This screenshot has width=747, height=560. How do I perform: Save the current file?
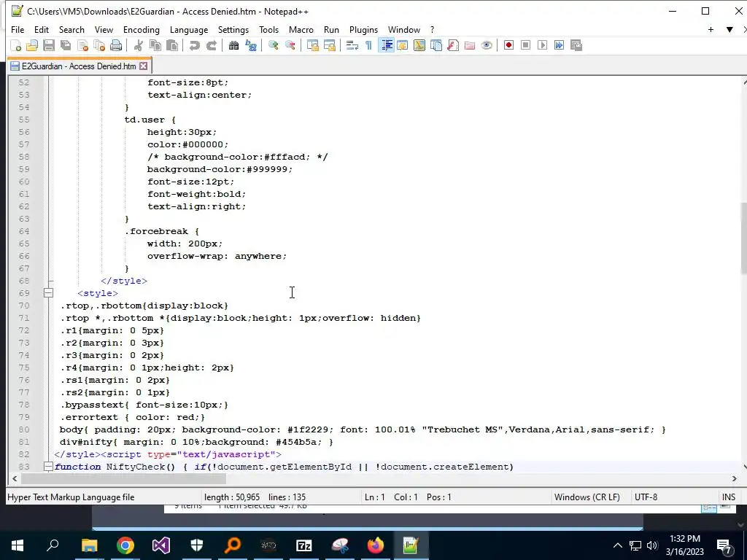[49, 45]
